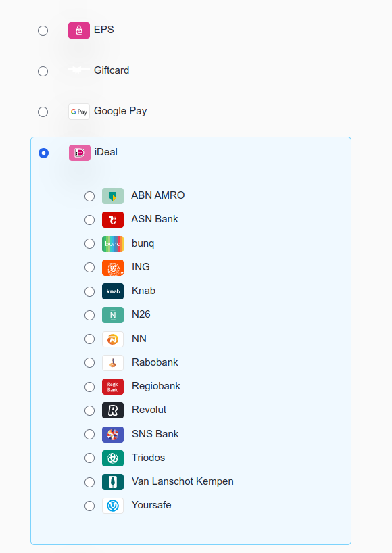Click the Revolut text label

149,410
